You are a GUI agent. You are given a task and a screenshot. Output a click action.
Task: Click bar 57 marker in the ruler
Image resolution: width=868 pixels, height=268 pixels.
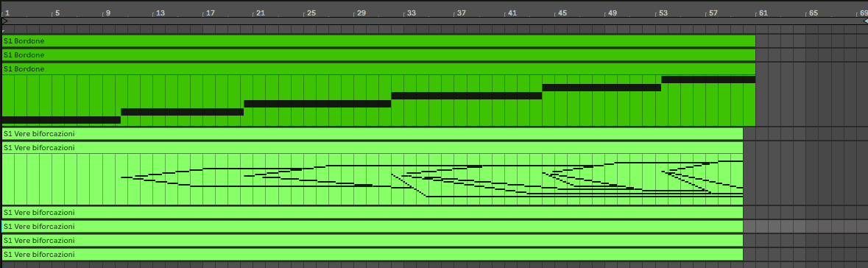713,13
